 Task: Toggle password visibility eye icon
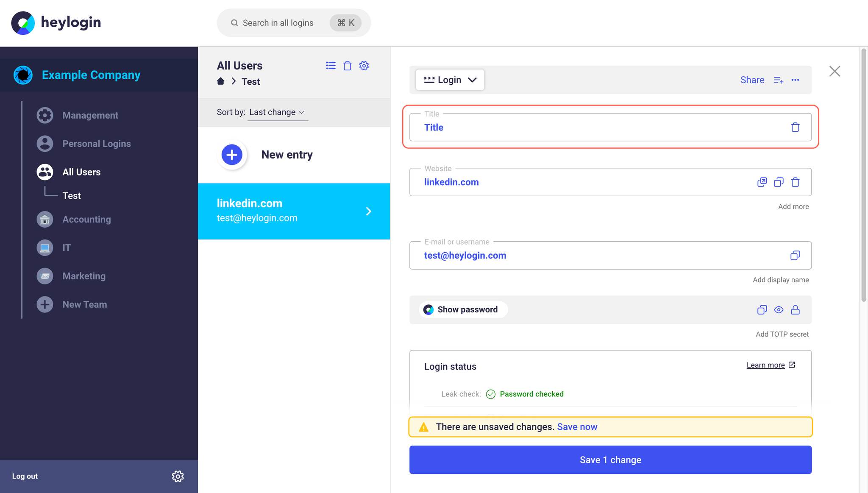coord(779,310)
